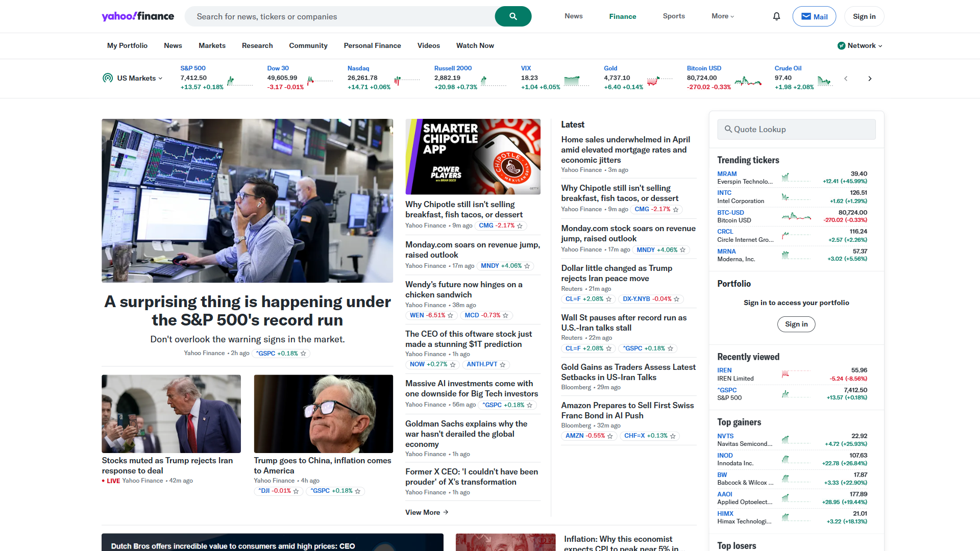This screenshot has width=980, height=551.
Task: Show next market tickers arrow
Action: (870, 79)
